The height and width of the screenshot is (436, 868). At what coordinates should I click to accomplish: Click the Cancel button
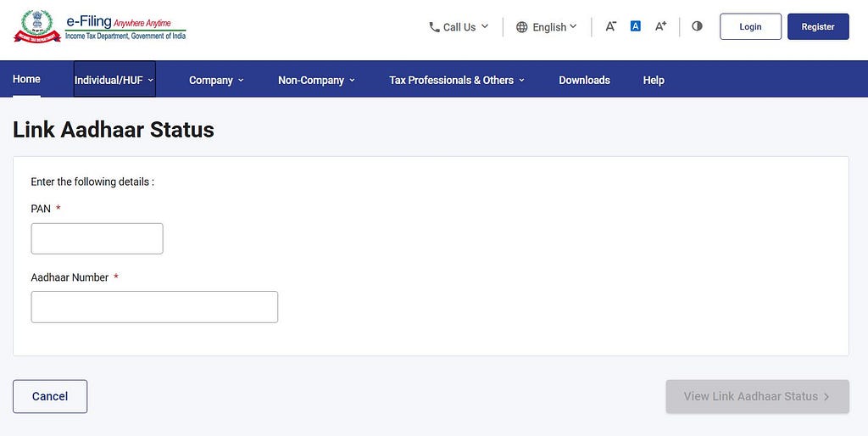pos(50,396)
